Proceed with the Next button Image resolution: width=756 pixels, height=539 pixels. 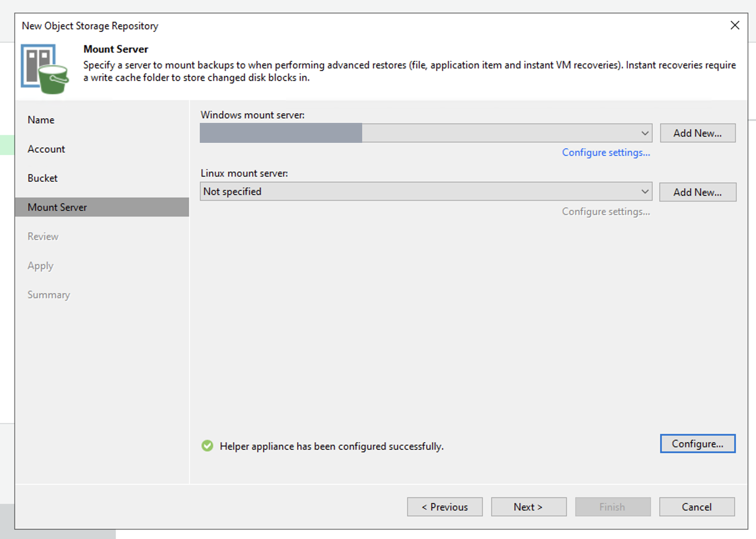tap(529, 507)
